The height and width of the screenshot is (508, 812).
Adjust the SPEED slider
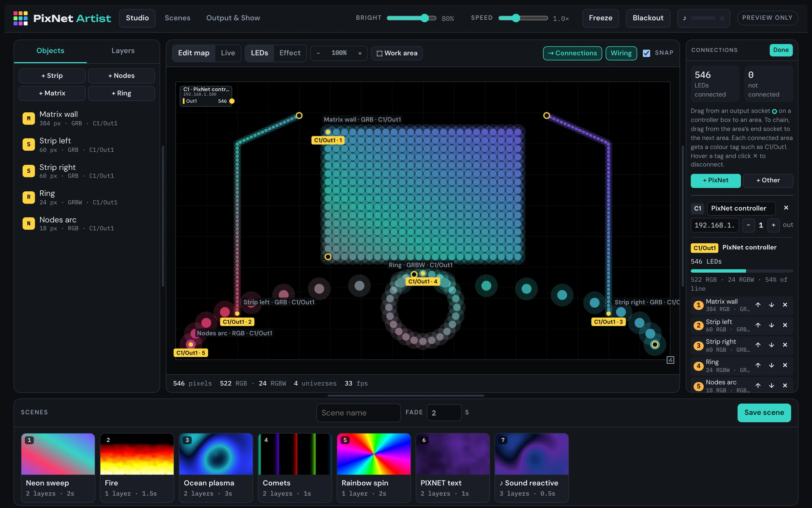coord(523,18)
